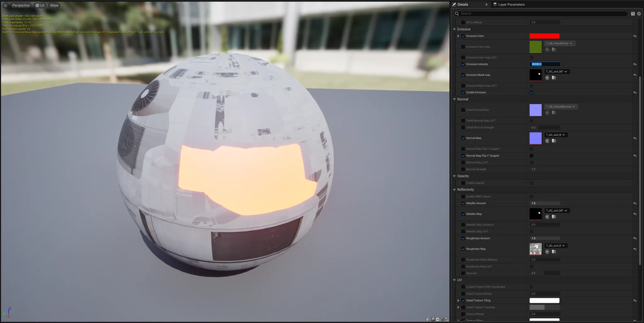The width and height of the screenshot is (644, 323).
Task: Use selected asset for Normal Map
Action: pyautogui.click(x=547, y=141)
